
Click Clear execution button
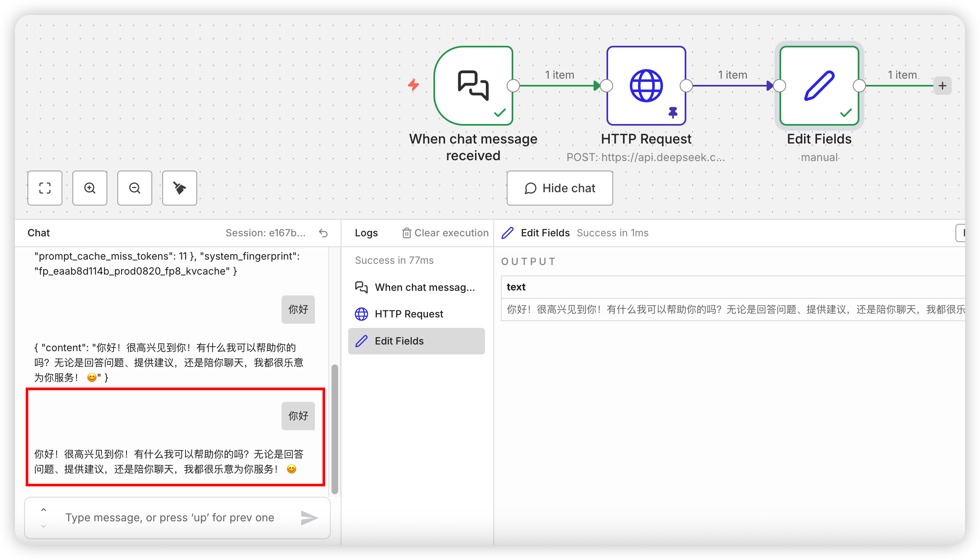click(445, 233)
